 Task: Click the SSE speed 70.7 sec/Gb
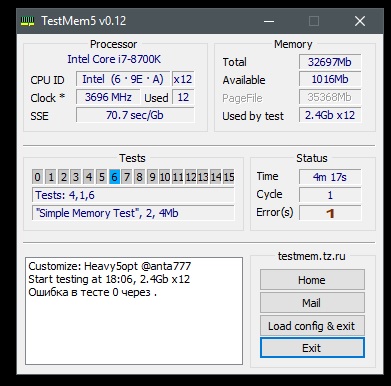point(135,115)
